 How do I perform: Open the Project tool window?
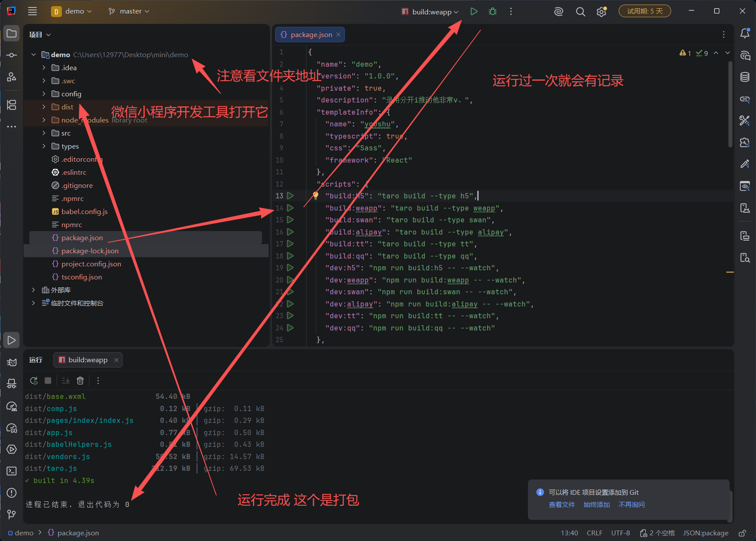click(12, 34)
